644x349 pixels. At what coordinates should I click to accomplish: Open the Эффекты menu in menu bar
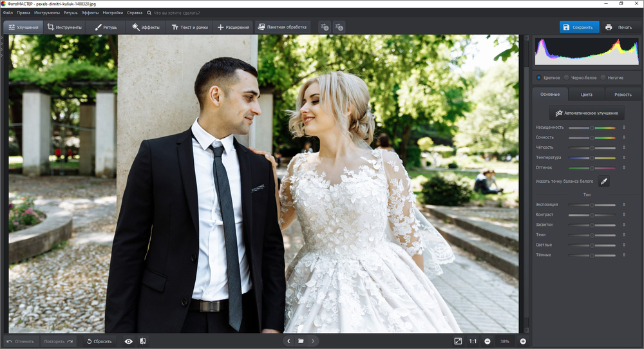coord(90,12)
